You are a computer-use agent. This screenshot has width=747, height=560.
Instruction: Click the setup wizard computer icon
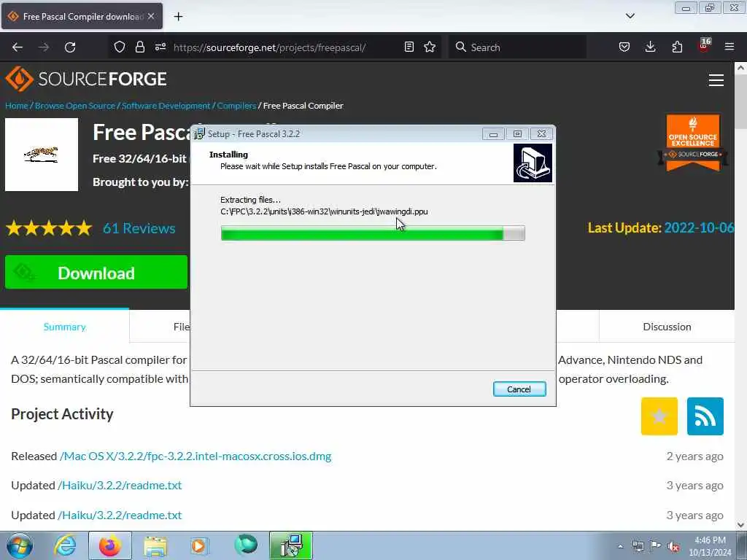(x=533, y=163)
